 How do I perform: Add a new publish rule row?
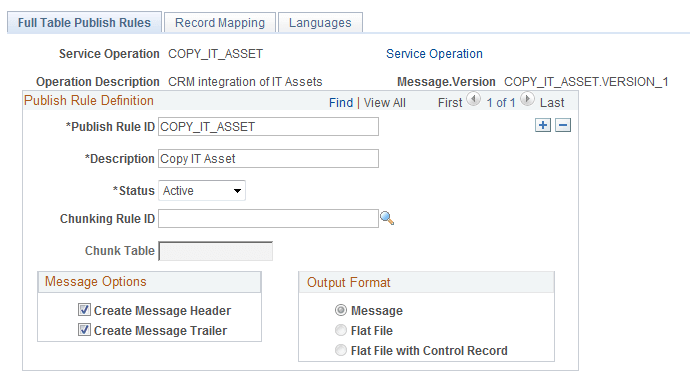(x=543, y=125)
